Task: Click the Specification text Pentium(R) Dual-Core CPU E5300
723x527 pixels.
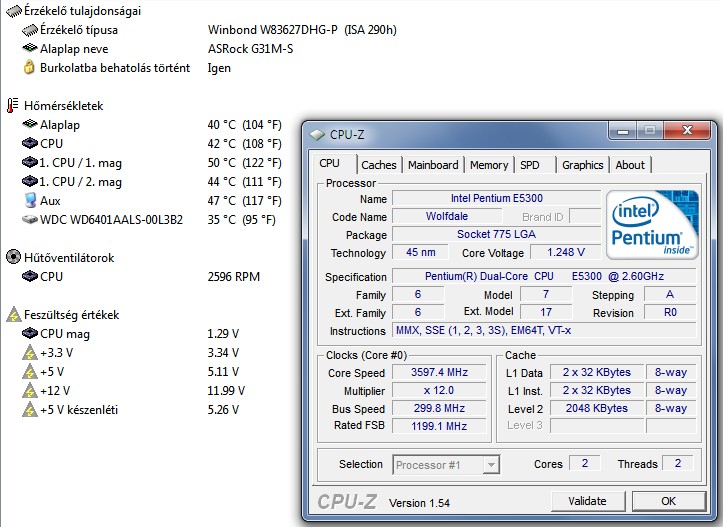Action: (x=544, y=276)
